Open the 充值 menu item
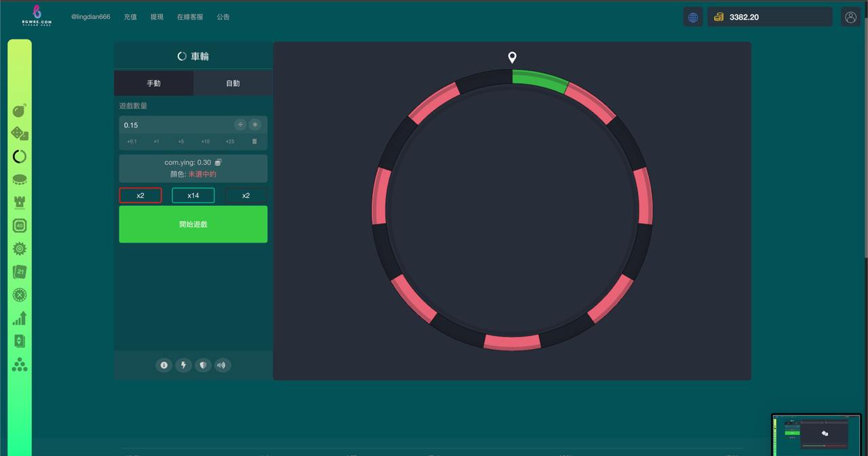Image resolution: width=868 pixels, height=456 pixels. pyautogui.click(x=130, y=17)
